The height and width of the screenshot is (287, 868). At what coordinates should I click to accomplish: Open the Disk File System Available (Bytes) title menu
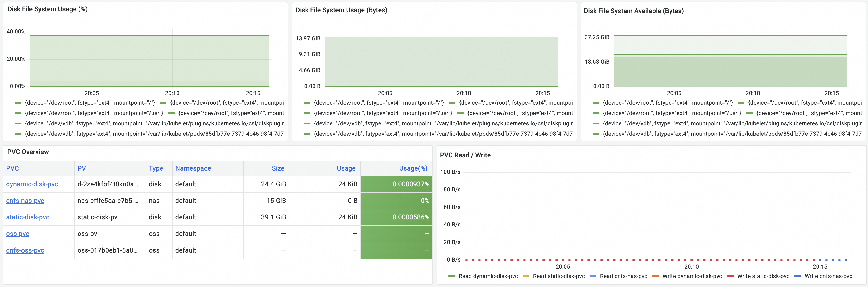pos(633,11)
